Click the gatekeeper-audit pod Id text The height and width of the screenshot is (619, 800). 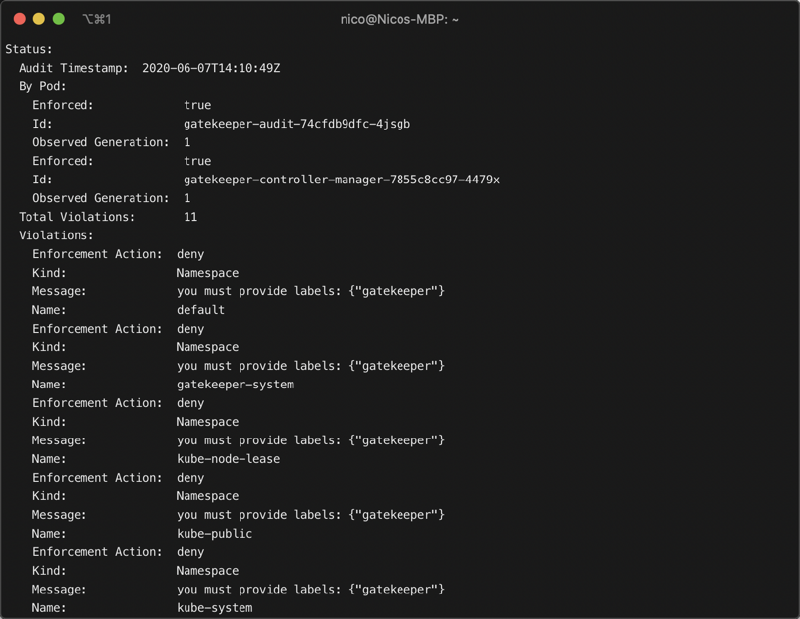[x=297, y=124]
